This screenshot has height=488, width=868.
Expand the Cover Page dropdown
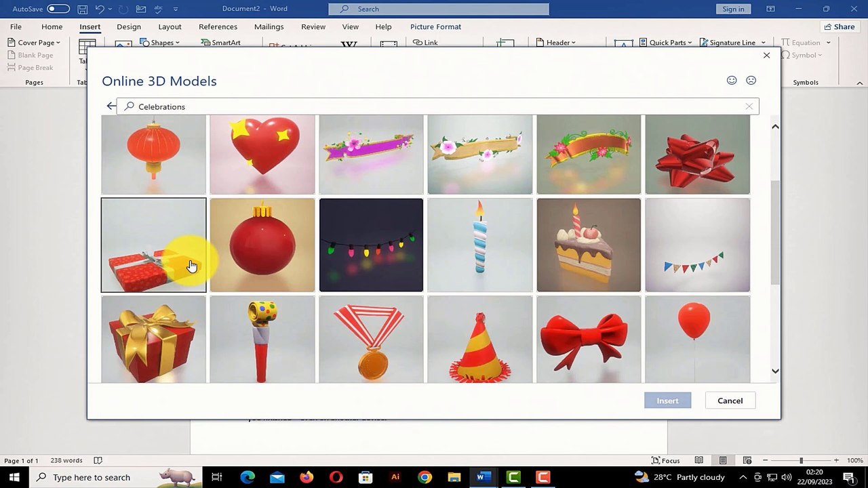pos(34,43)
